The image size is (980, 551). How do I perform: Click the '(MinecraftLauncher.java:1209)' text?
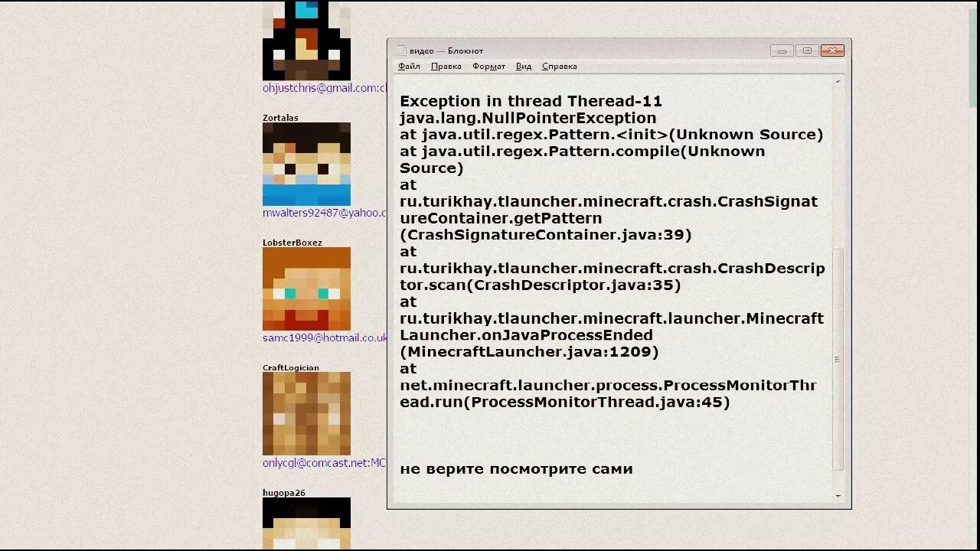pyautogui.click(x=529, y=352)
